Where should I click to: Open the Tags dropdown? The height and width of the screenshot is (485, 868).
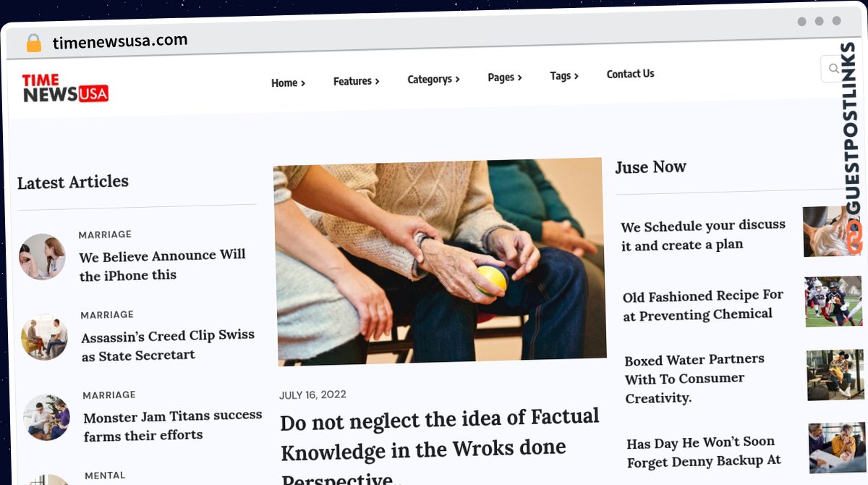pos(564,75)
